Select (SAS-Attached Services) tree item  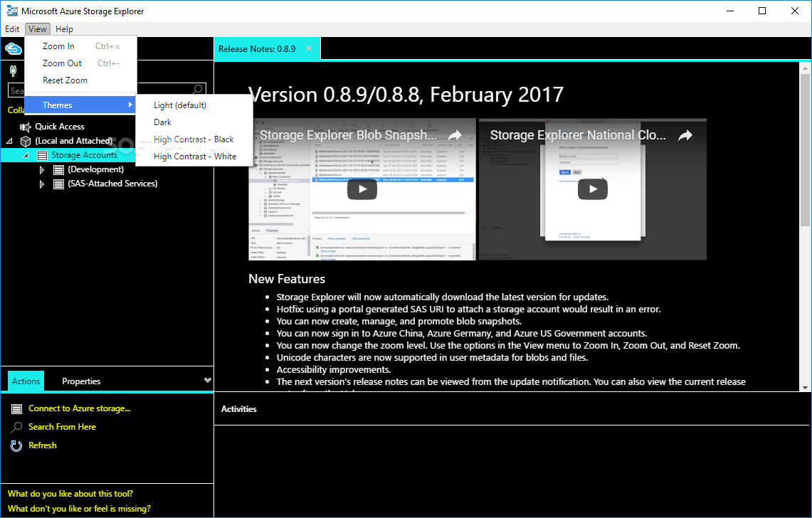pyautogui.click(x=113, y=184)
